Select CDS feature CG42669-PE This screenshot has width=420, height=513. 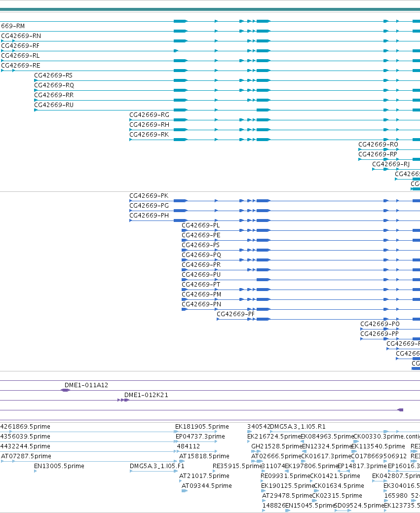coord(201,235)
